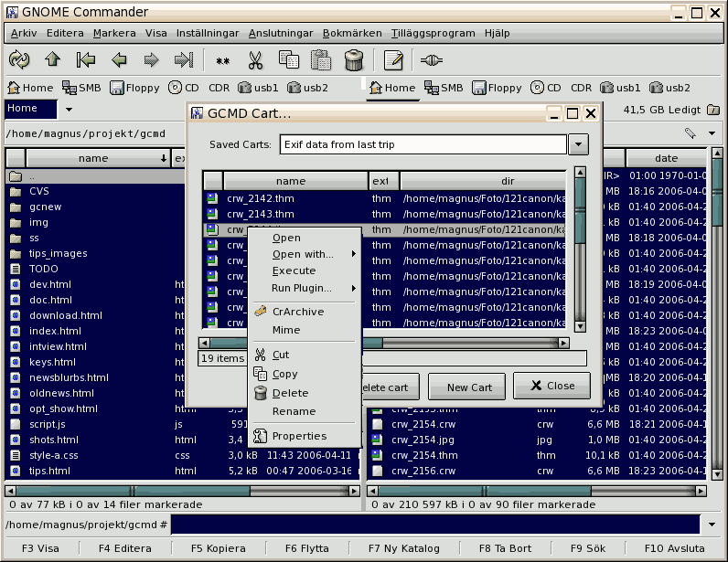The width and height of the screenshot is (728, 562).
Task: Select crw_2142.thm in the cart list
Action: coord(384,198)
